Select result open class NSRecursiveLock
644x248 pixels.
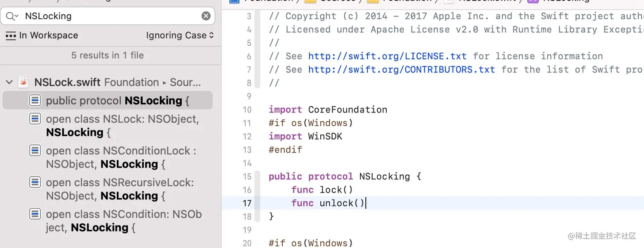pos(107,189)
